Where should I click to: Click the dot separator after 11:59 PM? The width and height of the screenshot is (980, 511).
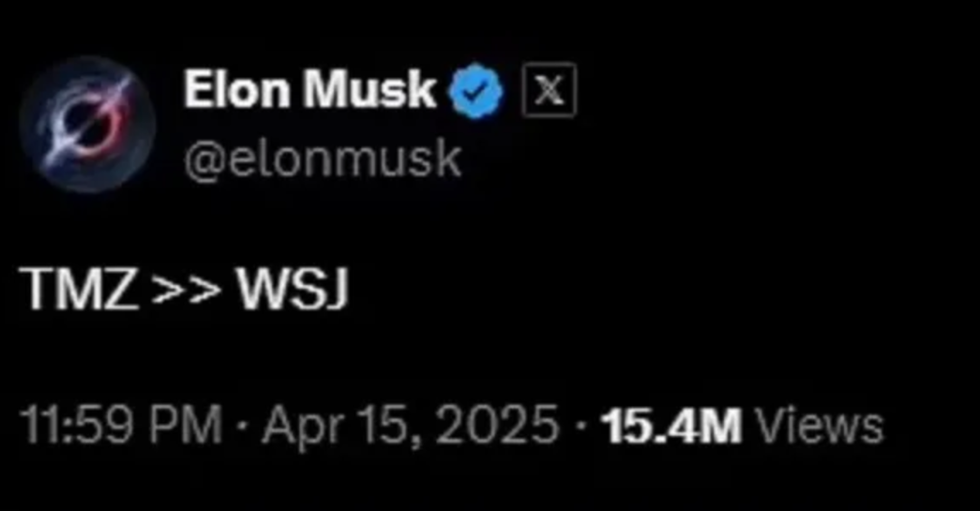click(x=242, y=425)
